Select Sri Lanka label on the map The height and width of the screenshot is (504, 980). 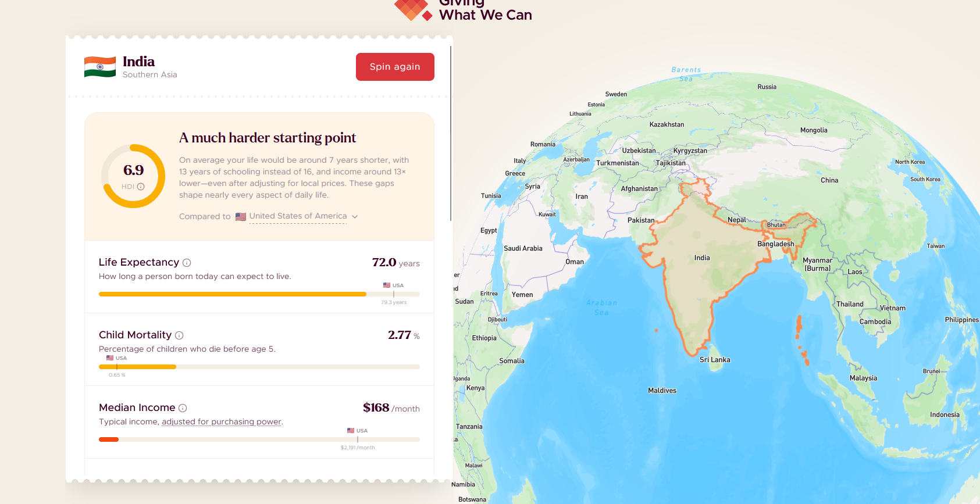(715, 360)
